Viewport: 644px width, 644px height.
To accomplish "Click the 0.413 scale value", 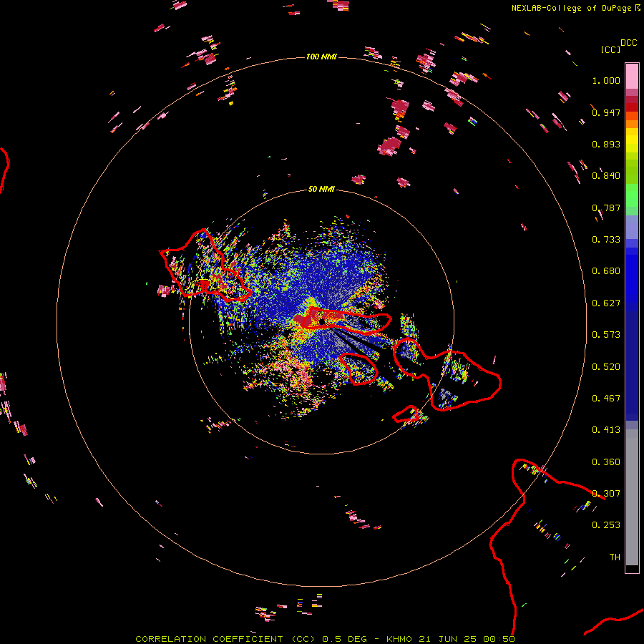I will 606,430.
